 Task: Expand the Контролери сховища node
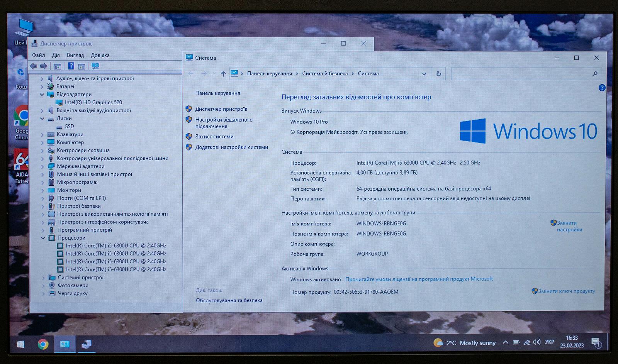click(x=42, y=151)
